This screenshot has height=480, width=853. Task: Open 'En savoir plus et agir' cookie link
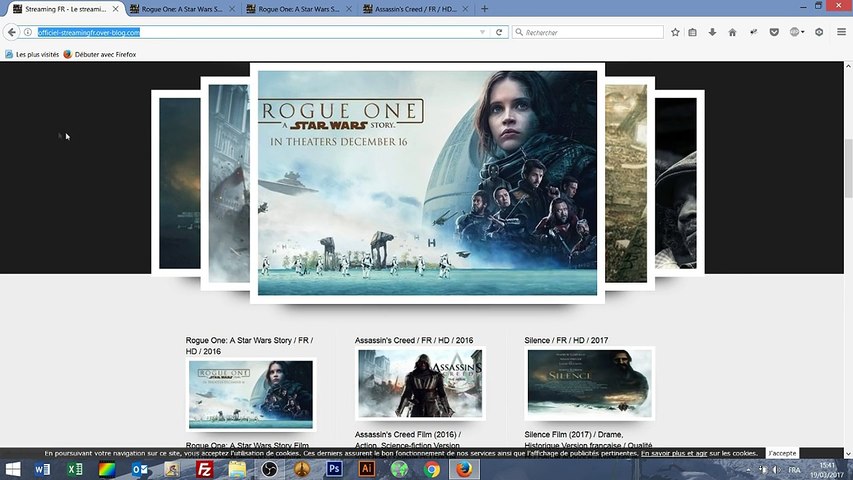tap(674, 453)
